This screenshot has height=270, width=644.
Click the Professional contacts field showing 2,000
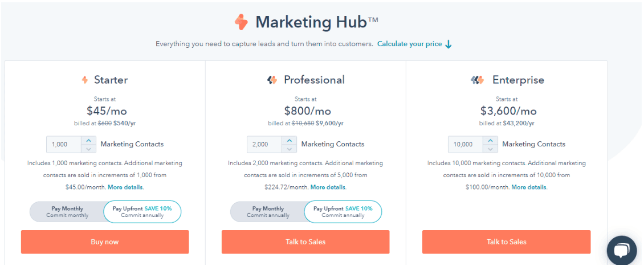[264, 145]
